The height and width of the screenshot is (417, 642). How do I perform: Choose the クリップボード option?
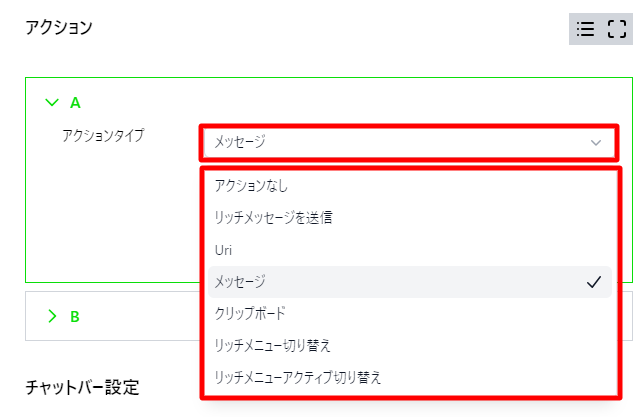250,313
